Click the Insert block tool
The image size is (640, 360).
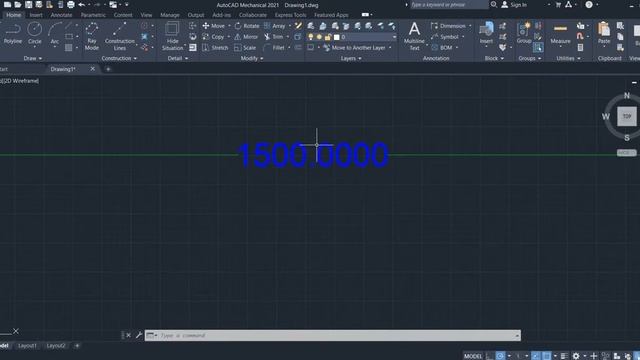pyautogui.click(x=486, y=33)
